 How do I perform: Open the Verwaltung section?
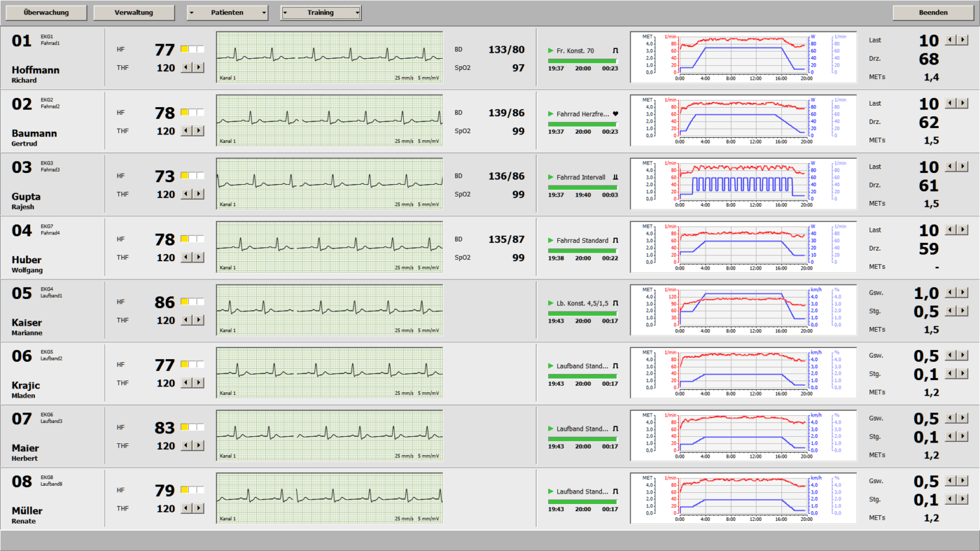click(x=134, y=12)
